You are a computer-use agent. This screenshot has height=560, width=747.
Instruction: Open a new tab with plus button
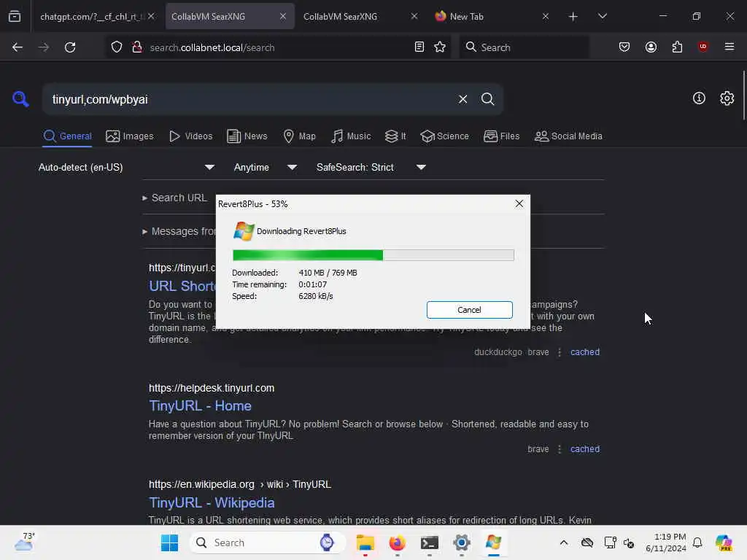(x=573, y=17)
